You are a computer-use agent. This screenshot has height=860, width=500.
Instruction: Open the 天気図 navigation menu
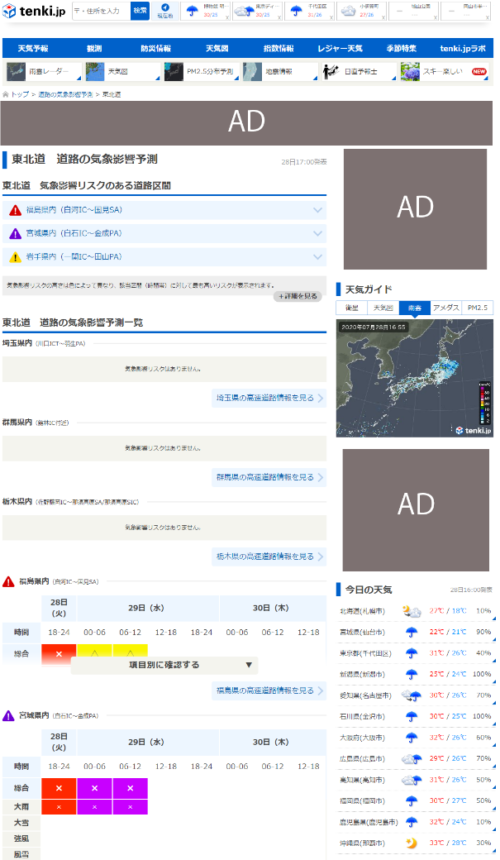coord(217,48)
